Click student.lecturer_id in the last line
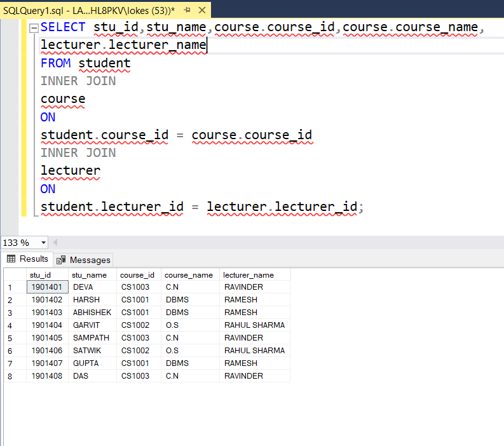 coord(112,206)
